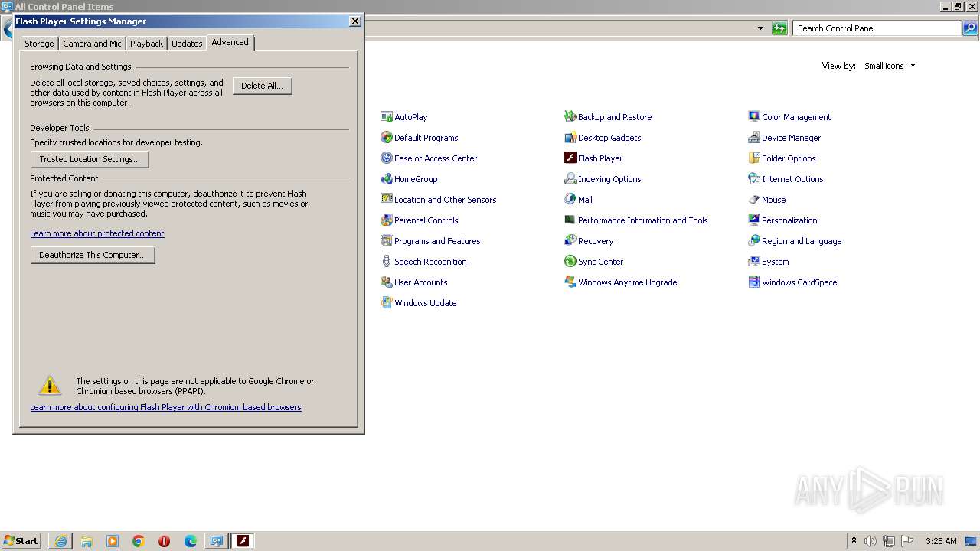Image resolution: width=980 pixels, height=551 pixels.
Task: Close the Flash Player Settings Manager
Action: pos(355,21)
